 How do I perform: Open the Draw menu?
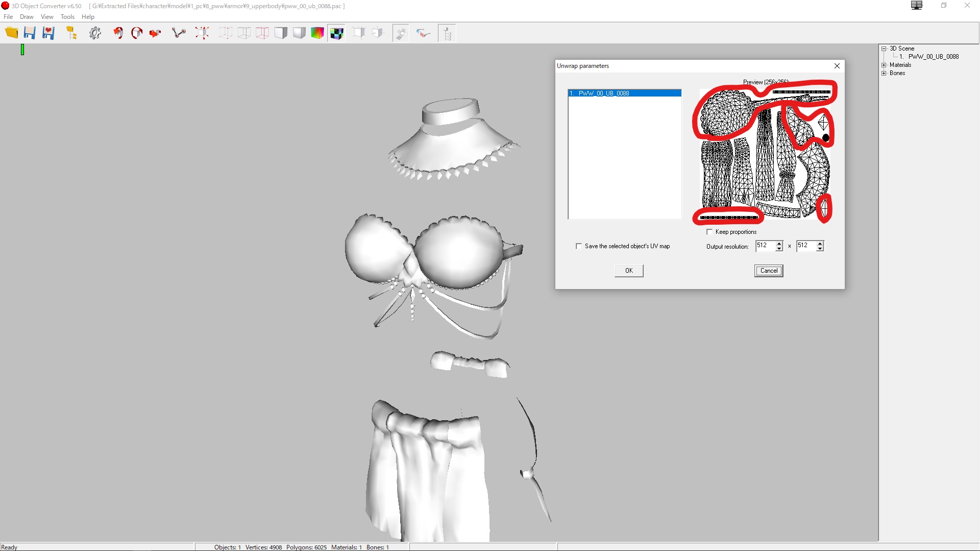(x=27, y=17)
